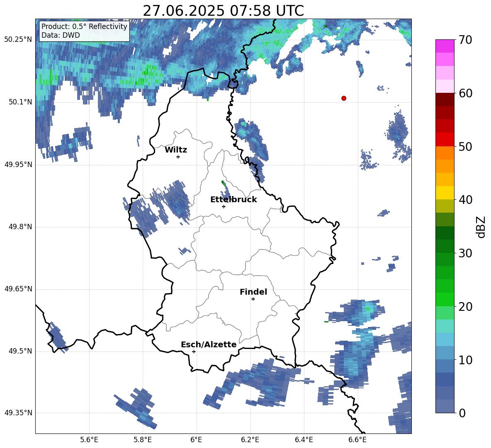Click the bright green echo cell near 6.6°E 49.6°N
This screenshot has height=448, width=491.
367,309
